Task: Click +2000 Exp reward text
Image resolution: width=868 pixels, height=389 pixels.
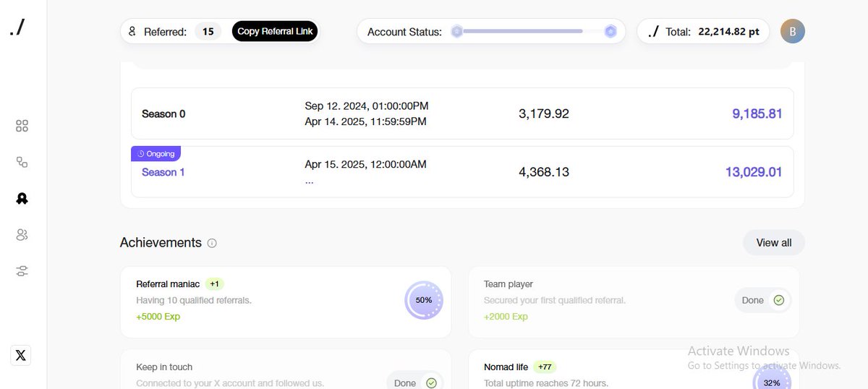Action: tap(506, 317)
